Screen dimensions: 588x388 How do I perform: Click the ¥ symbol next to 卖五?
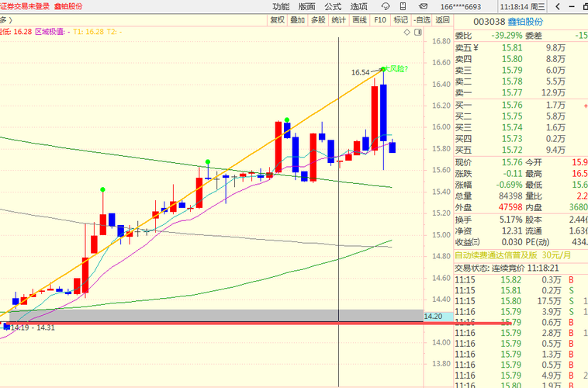pos(476,48)
